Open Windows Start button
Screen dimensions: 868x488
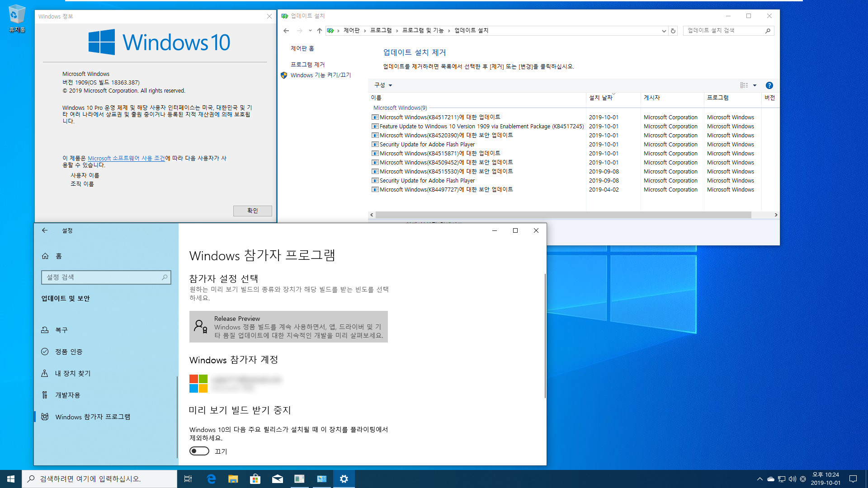tap(11, 479)
